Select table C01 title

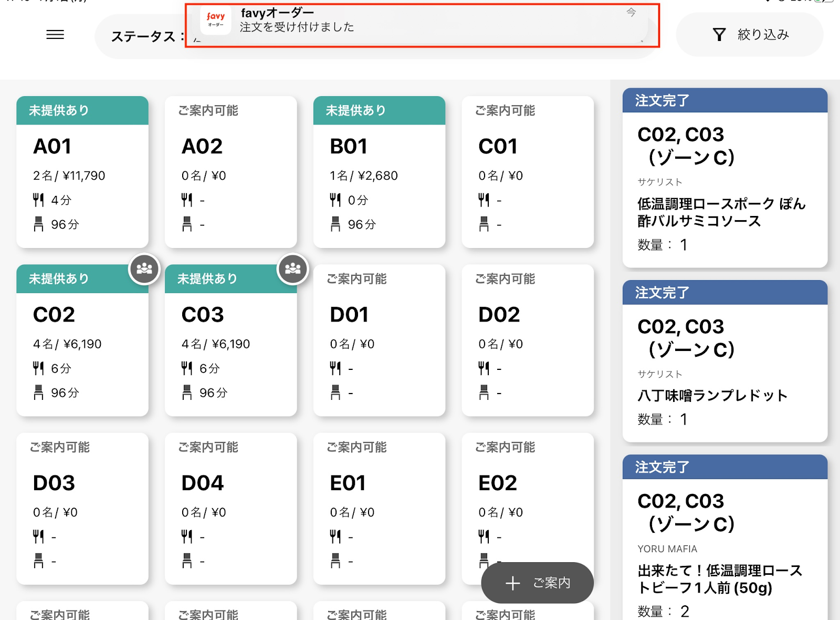click(498, 146)
